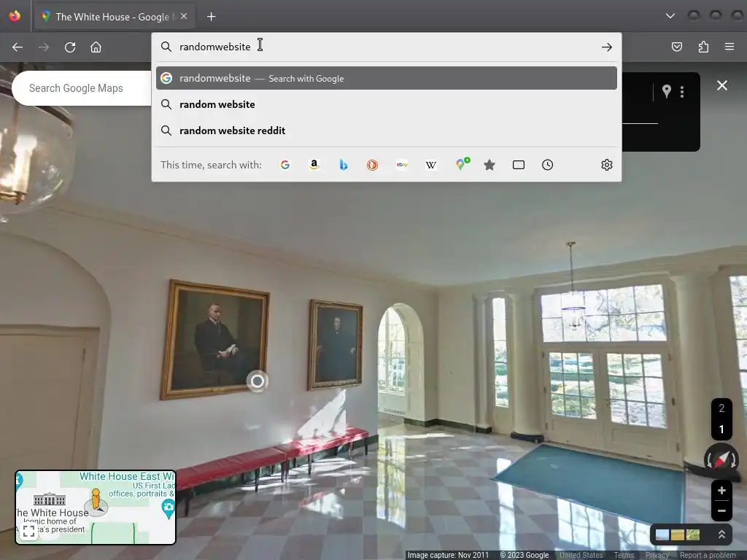
Task: Search history with the clock icon
Action: (547, 165)
